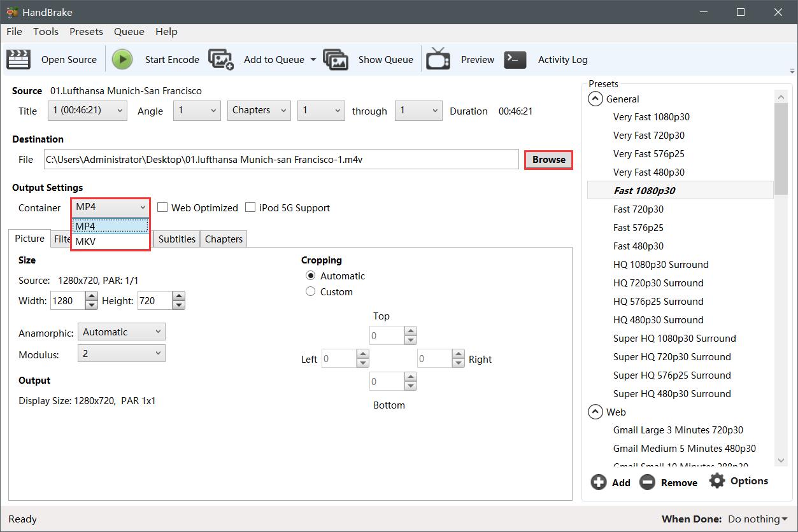The width and height of the screenshot is (798, 532).
Task: Click the Browse button for destination
Action: pos(548,159)
